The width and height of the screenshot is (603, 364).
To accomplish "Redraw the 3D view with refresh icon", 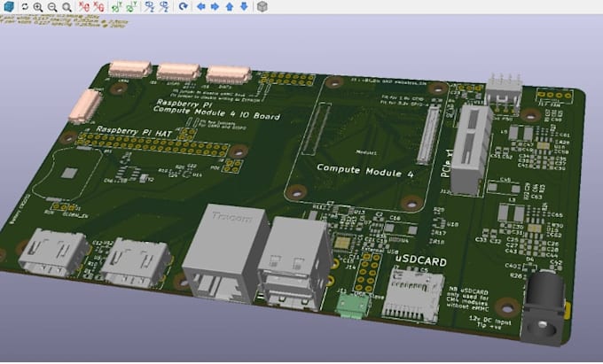I will pyautogui.click(x=25, y=6).
